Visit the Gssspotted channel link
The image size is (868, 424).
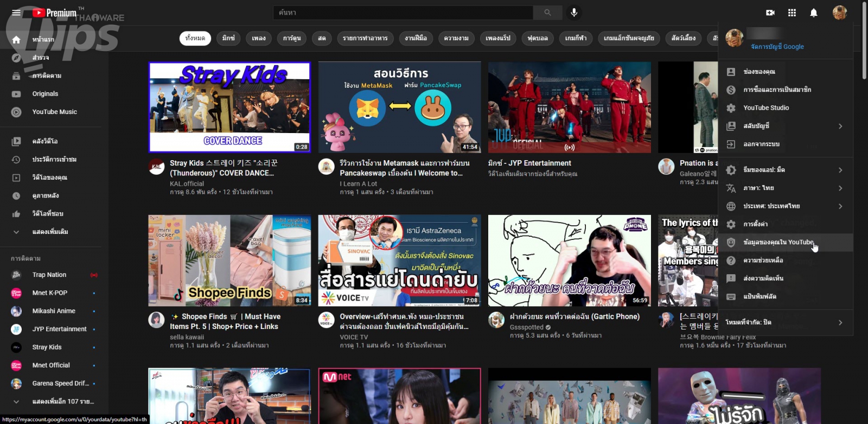tap(527, 327)
